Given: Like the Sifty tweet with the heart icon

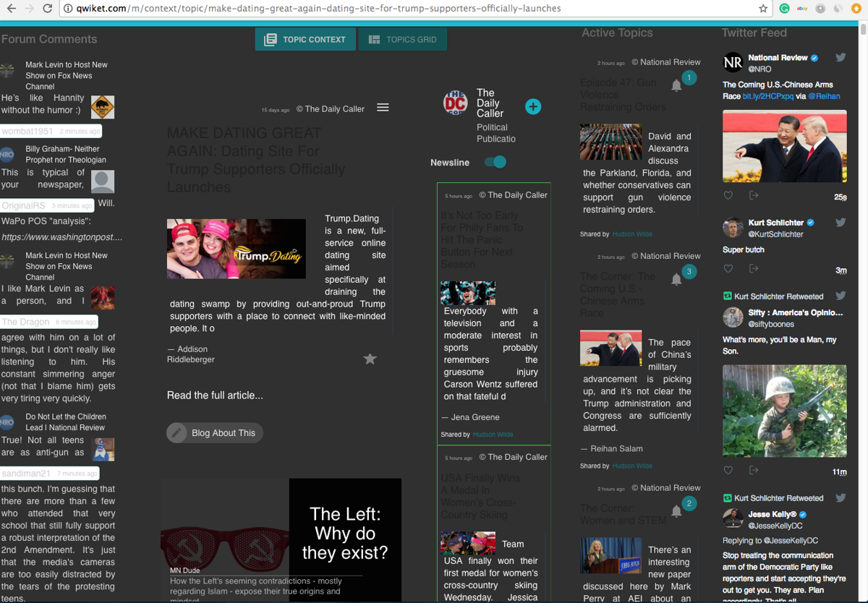Looking at the screenshot, I should click(x=728, y=470).
